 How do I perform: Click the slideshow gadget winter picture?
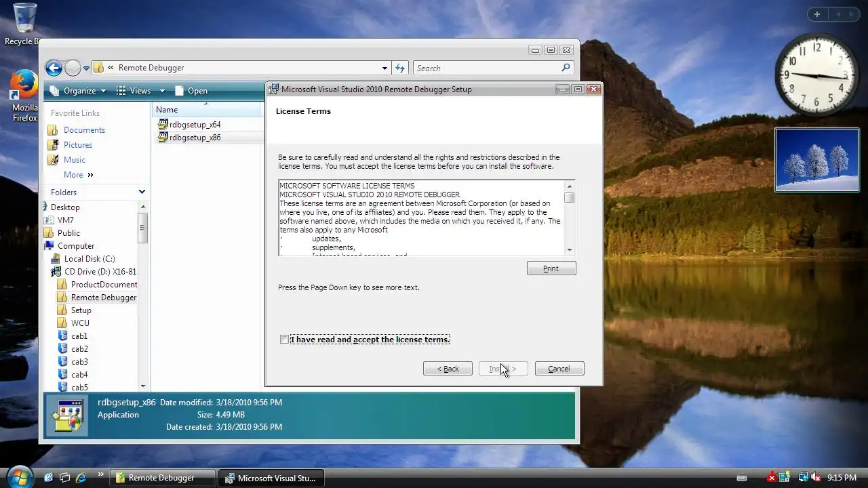click(x=817, y=160)
